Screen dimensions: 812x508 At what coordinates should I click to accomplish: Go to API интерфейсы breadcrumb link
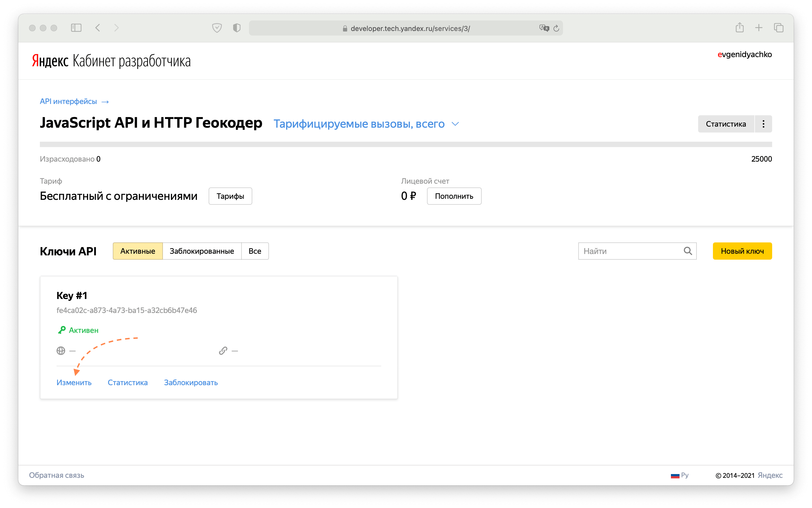(74, 102)
